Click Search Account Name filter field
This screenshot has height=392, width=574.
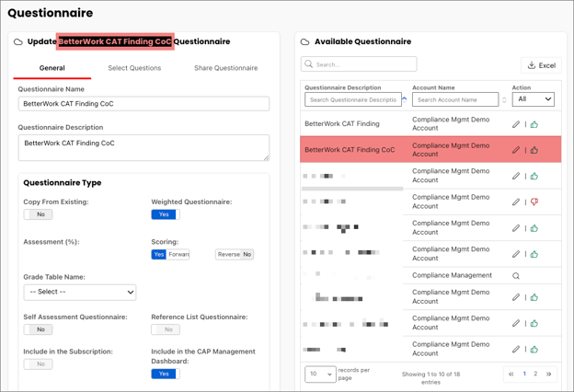click(x=455, y=99)
